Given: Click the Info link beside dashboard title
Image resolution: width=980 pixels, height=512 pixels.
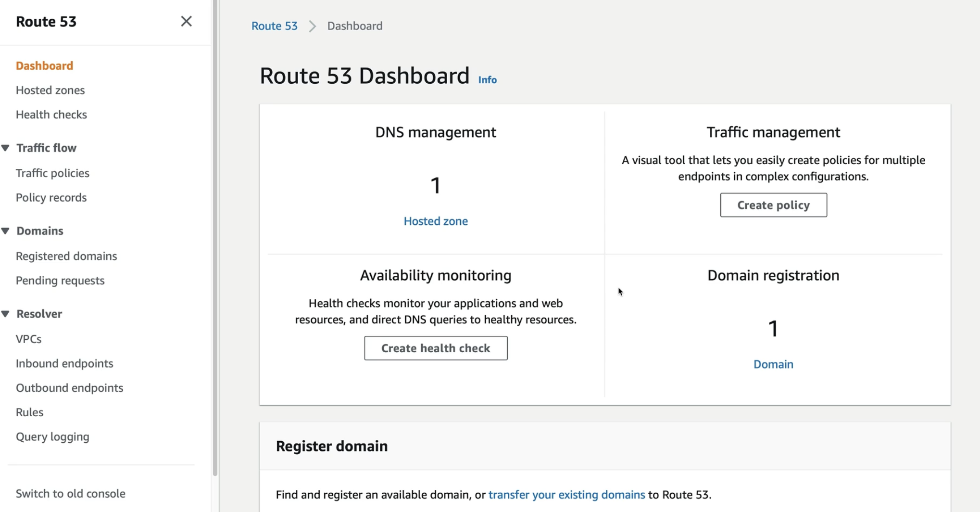Looking at the screenshot, I should (x=487, y=80).
